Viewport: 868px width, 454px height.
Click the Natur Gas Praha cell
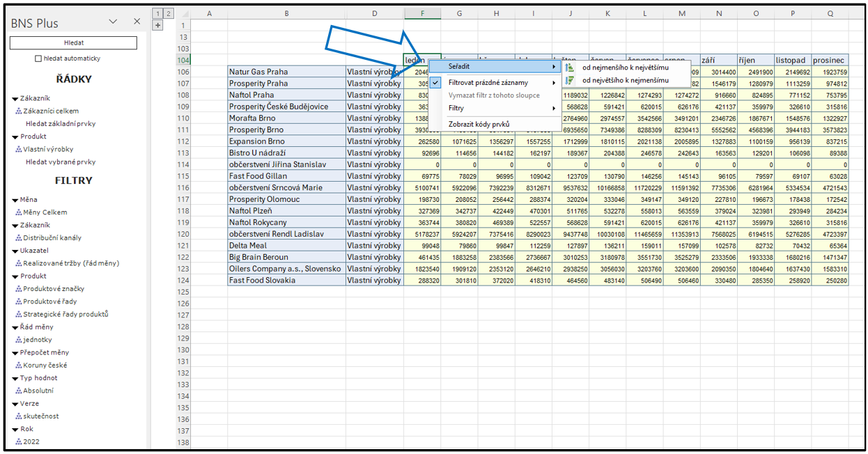point(286,72)
